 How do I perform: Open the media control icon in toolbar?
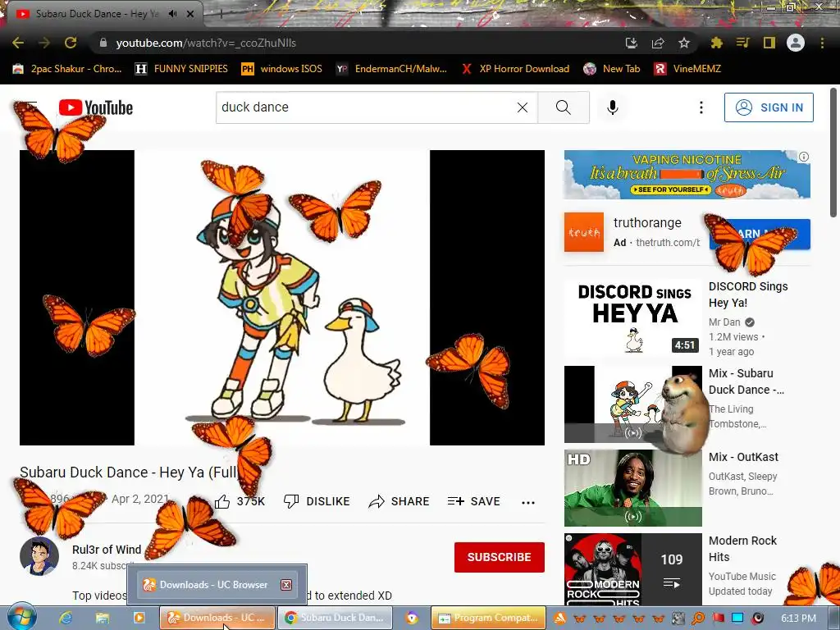coord(742,43)
